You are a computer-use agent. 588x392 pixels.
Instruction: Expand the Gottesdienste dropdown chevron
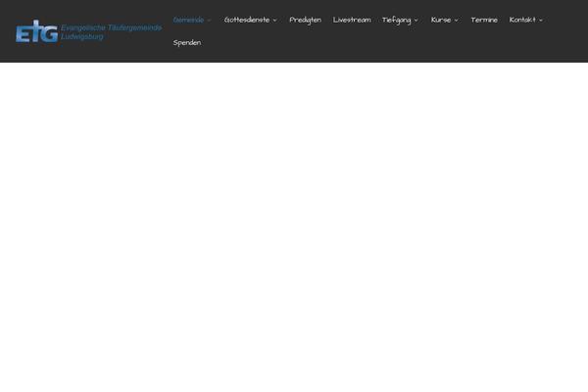click(x=274, y=21)
